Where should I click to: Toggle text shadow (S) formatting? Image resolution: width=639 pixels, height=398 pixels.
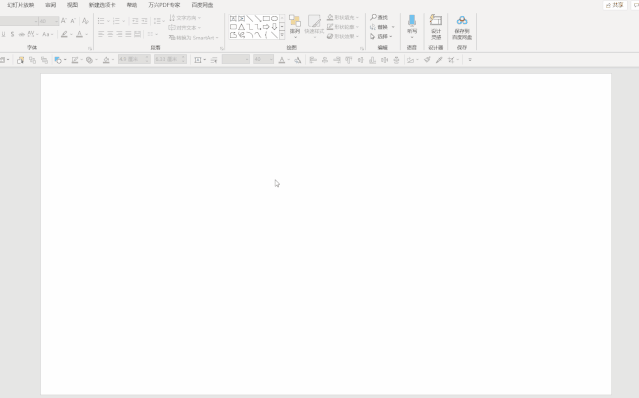tap(12, 34)
